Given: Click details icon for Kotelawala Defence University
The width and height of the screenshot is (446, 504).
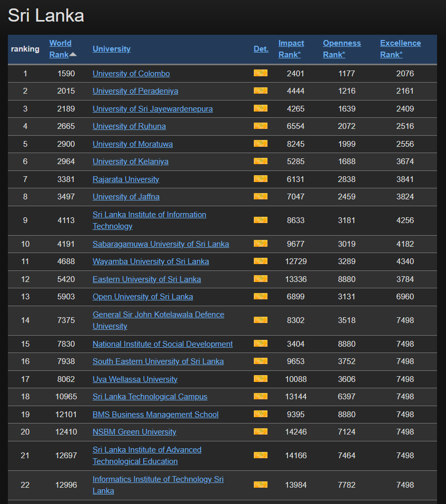Looking at the screenshot, I should coord(260,320).
